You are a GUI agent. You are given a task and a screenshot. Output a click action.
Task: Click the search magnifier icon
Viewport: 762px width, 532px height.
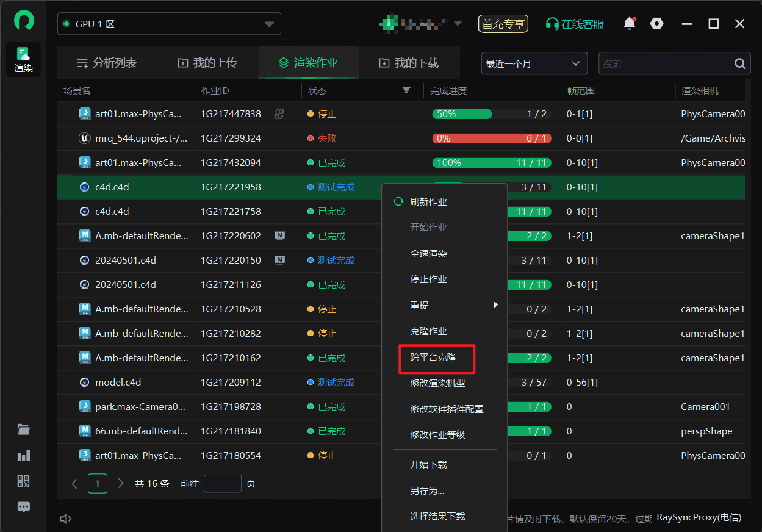739,63
